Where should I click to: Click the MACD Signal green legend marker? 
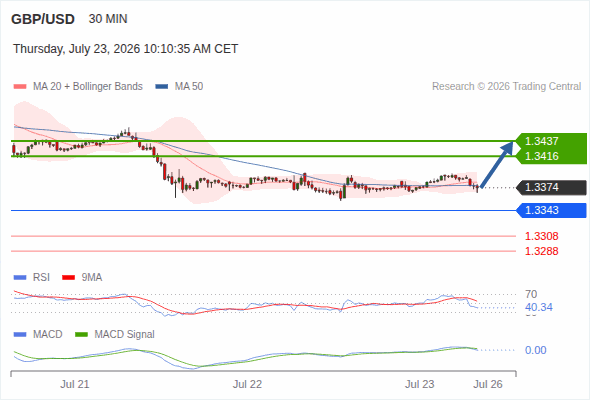click(x=81, y=335)
